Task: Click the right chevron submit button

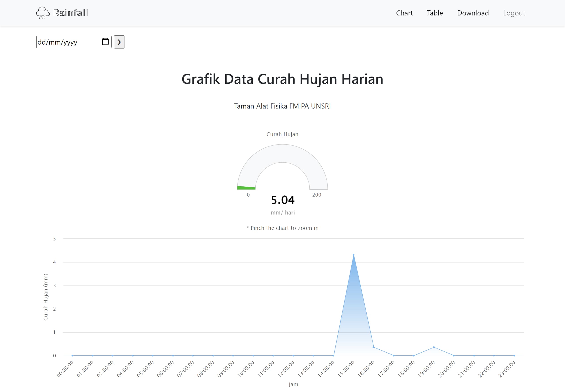Action: point(119,42)
